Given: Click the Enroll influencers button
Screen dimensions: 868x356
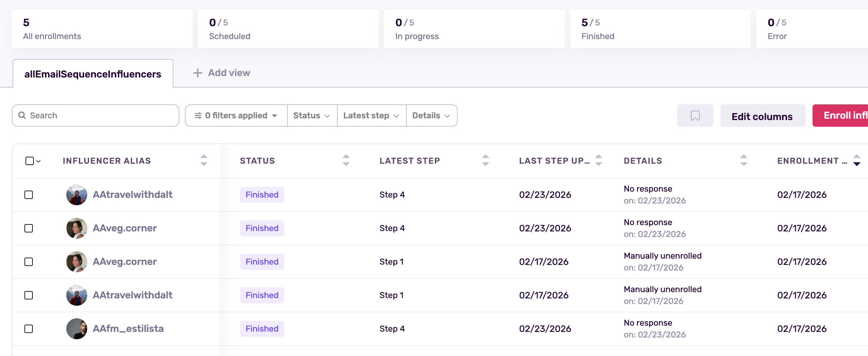Looking at the screenshot, I should [848, 115].
